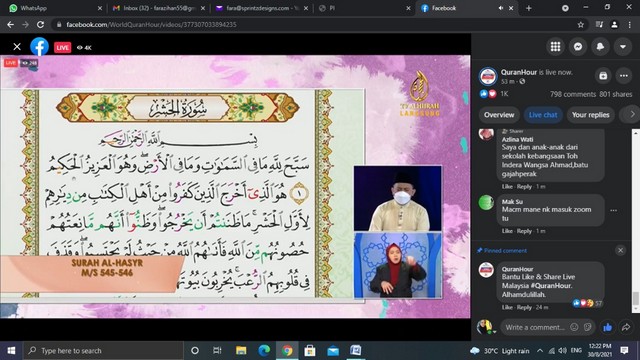Click the address bar URL
Image resolution: width=640 pixels, height=360 pixels.
click(151, 24)
